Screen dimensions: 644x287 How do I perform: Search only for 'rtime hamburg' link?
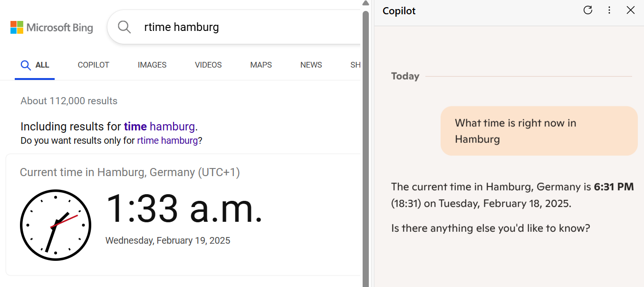pyautogui.click(x=167, y=141)
